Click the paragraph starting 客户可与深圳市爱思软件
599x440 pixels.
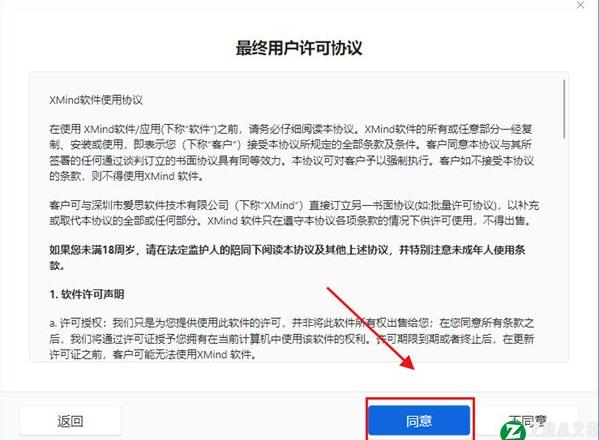click(x=294, y=213)
